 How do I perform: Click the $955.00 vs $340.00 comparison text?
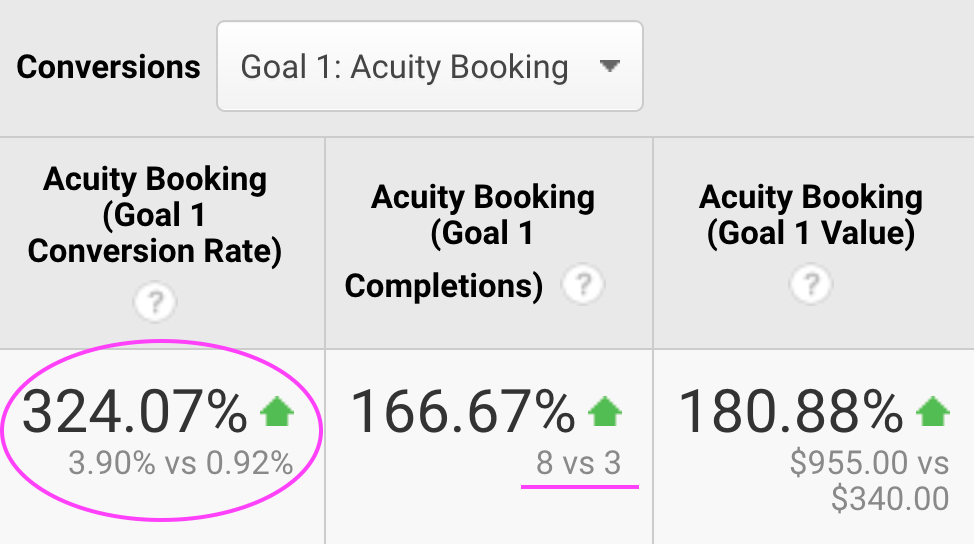870,481
